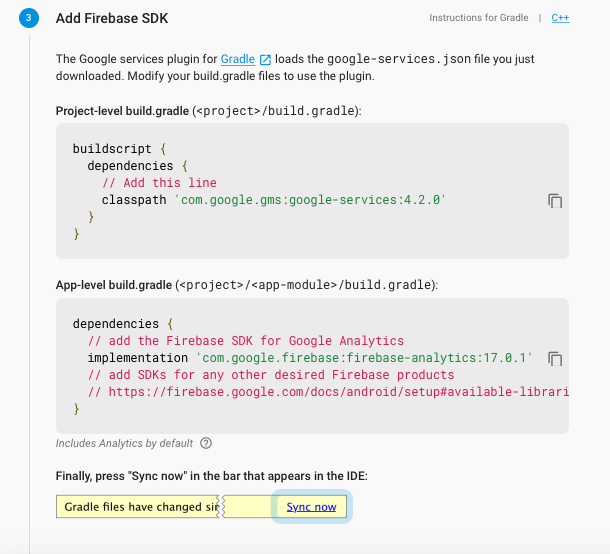610x554 pixels.
Task: Click the step 3 number badge
Action: [x=29, y=18]
